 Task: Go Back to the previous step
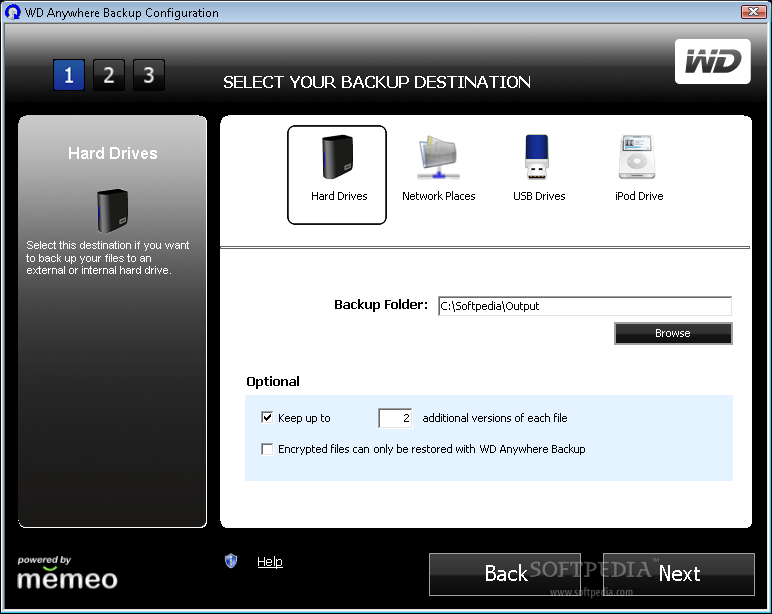[x=505, y=574]
